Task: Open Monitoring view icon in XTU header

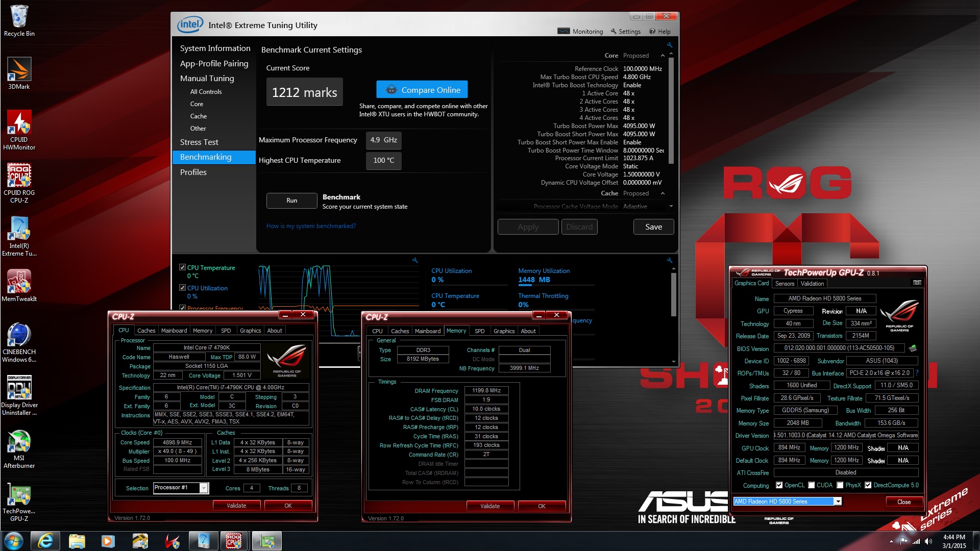Action: tap(563, 31)
